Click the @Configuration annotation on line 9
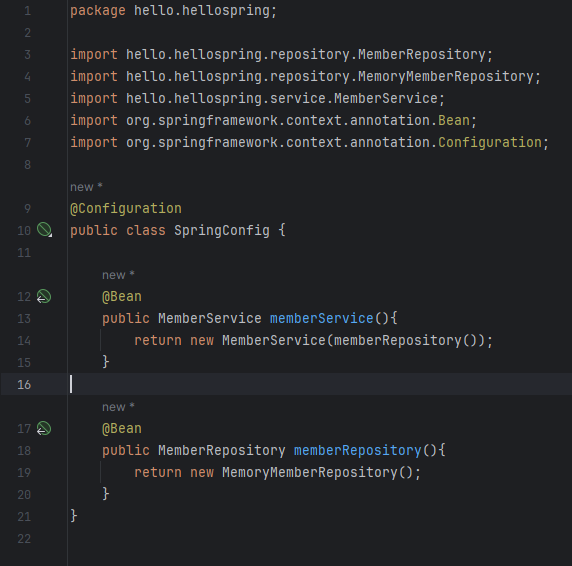The image size is (572, 566). pyautogui.click(x=126, y=208)
